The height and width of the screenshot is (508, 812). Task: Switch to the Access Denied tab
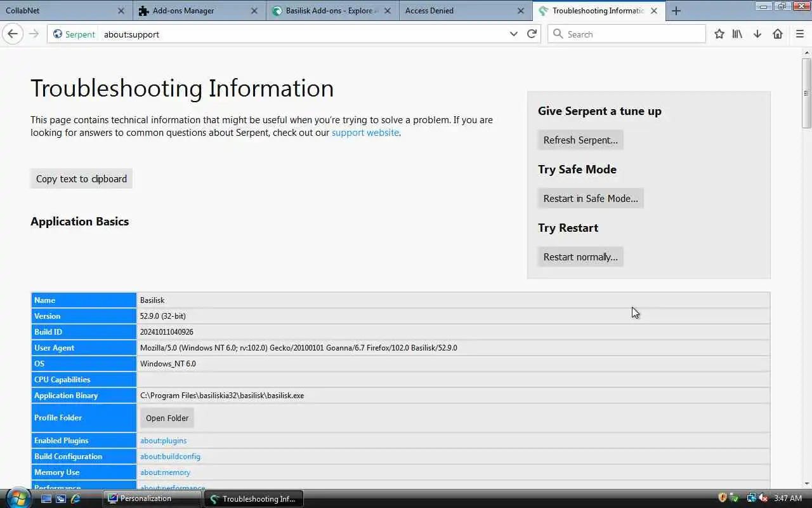(x=466, y=11)
